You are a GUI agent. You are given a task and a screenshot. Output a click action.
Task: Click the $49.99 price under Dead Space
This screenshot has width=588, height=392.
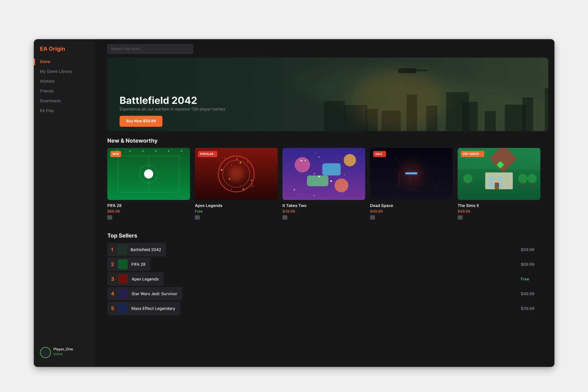[x=376, y=211]
